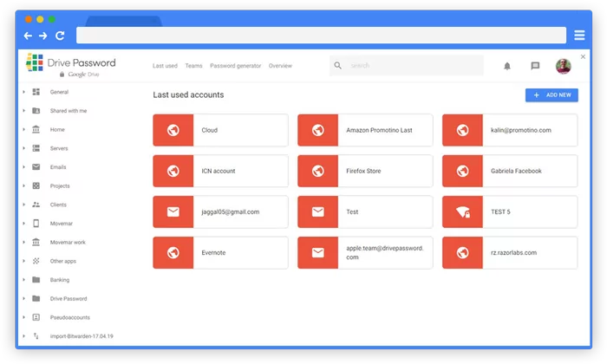Click the browser address bar
Image resolution: width=607 pixels, height=364 pixels.
coord(322,36)
